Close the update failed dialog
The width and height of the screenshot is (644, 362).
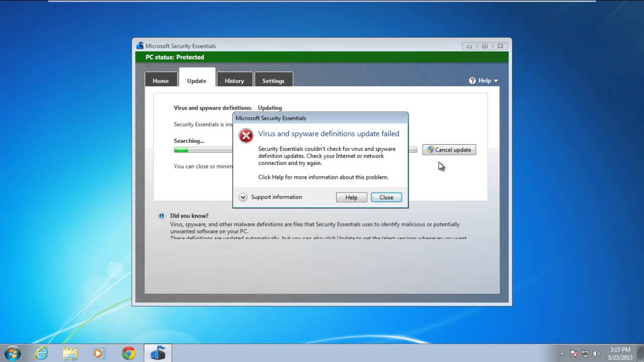coord(386,197)
